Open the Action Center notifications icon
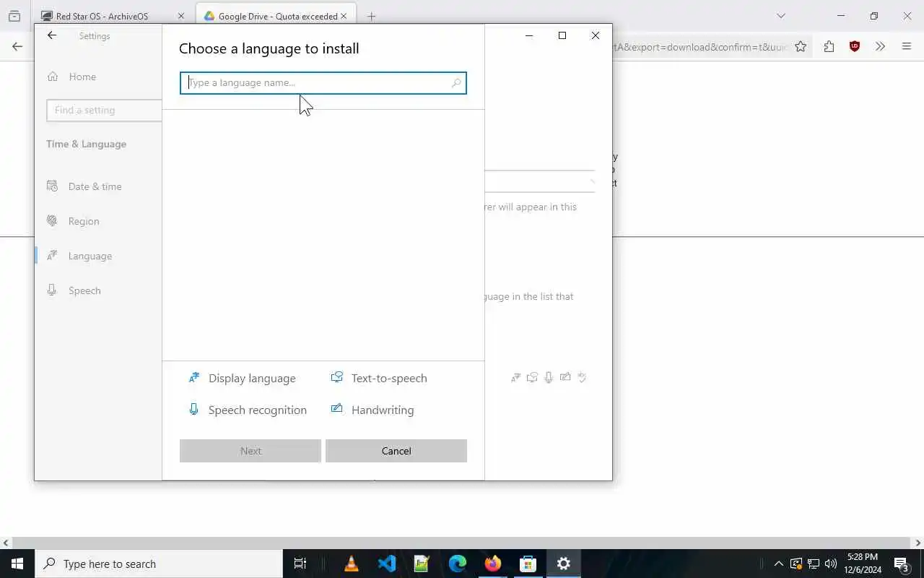 [x=902, y=564]
